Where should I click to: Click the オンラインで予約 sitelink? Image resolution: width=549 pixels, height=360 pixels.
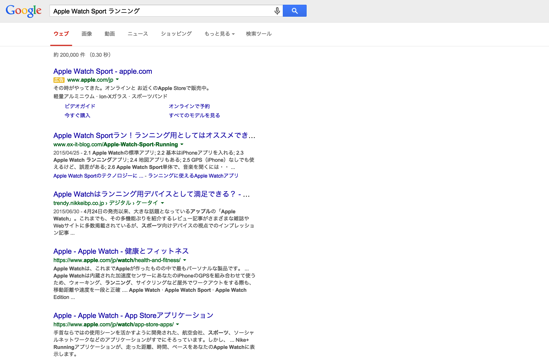click(x=189, y=106)
